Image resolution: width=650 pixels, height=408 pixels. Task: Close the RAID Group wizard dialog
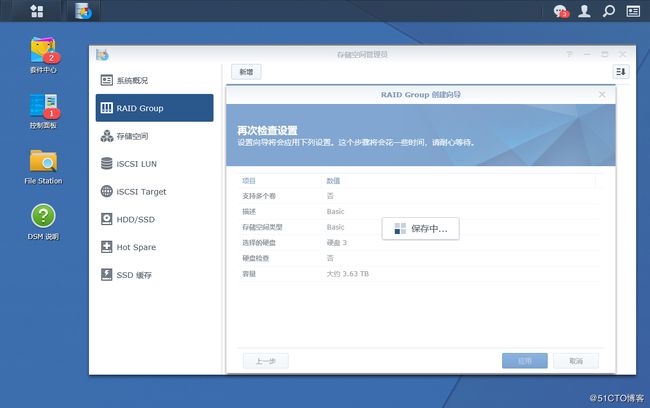pyautogui.click(x=602, y=95)
